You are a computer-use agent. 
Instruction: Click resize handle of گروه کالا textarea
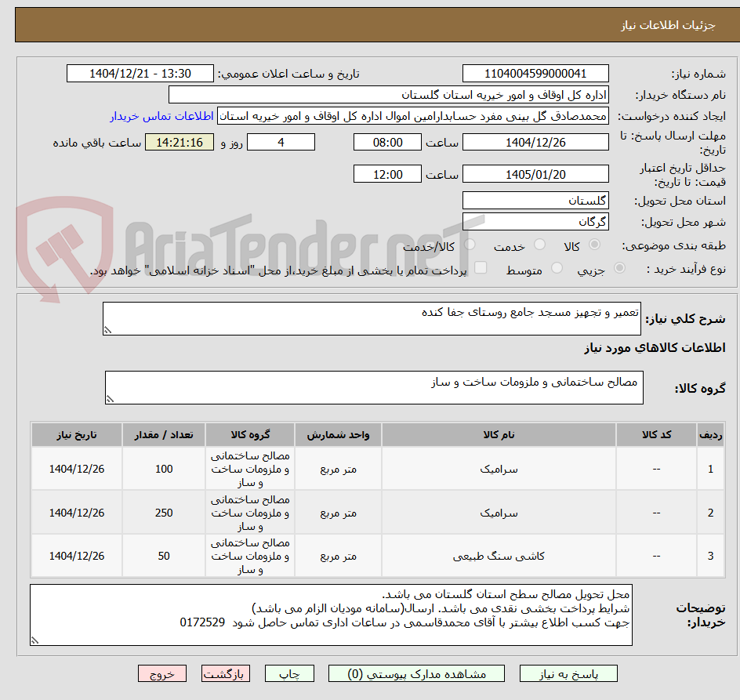click(110, 399)
